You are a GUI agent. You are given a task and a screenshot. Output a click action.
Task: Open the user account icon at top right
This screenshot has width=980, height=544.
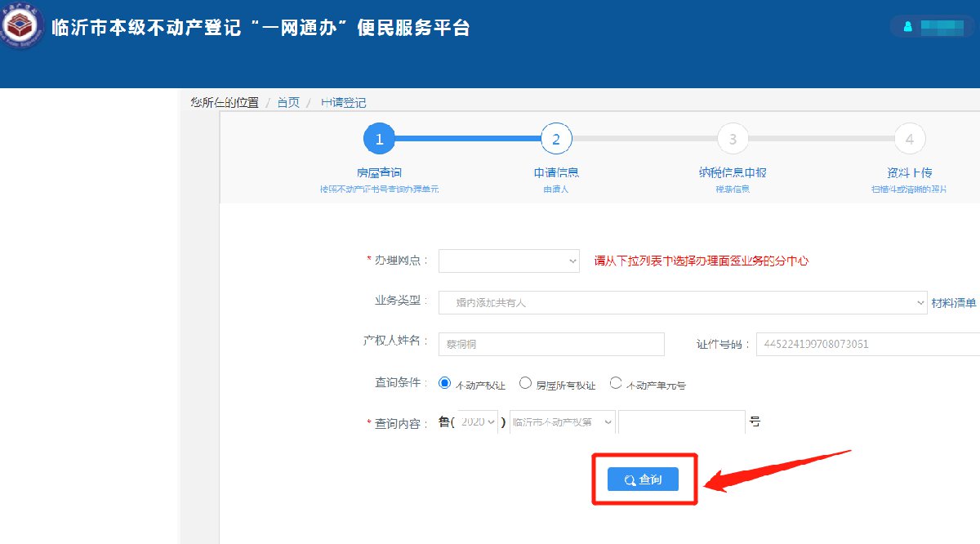[x=907, y=27]
